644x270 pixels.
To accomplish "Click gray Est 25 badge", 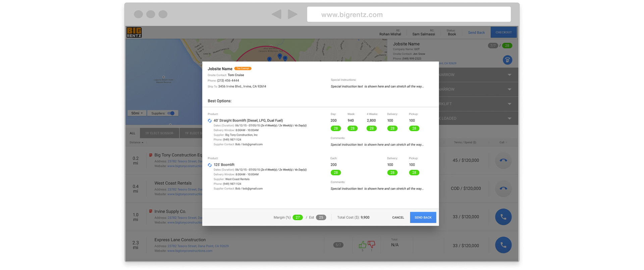I will point(321,217).
